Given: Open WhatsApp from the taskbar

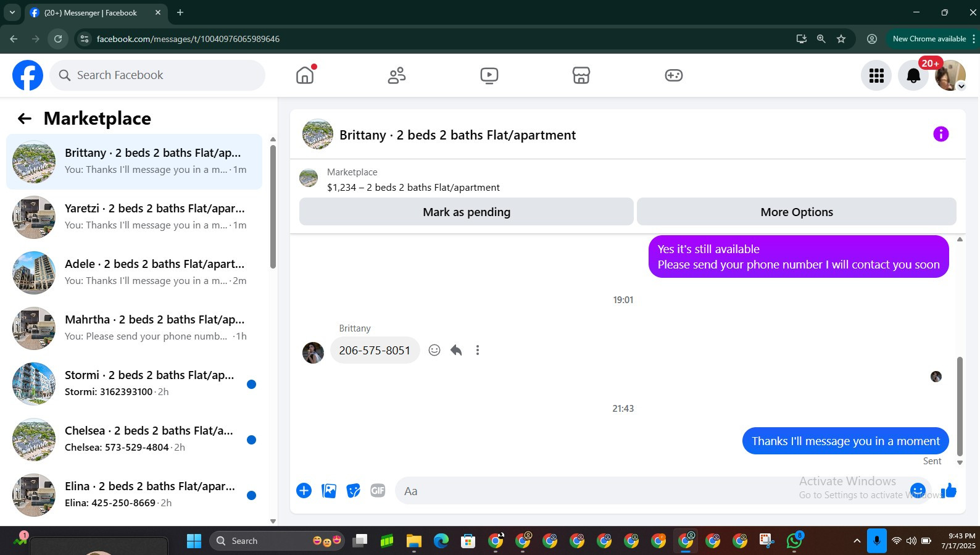Looking at the screenshot, I should [794, 541].
